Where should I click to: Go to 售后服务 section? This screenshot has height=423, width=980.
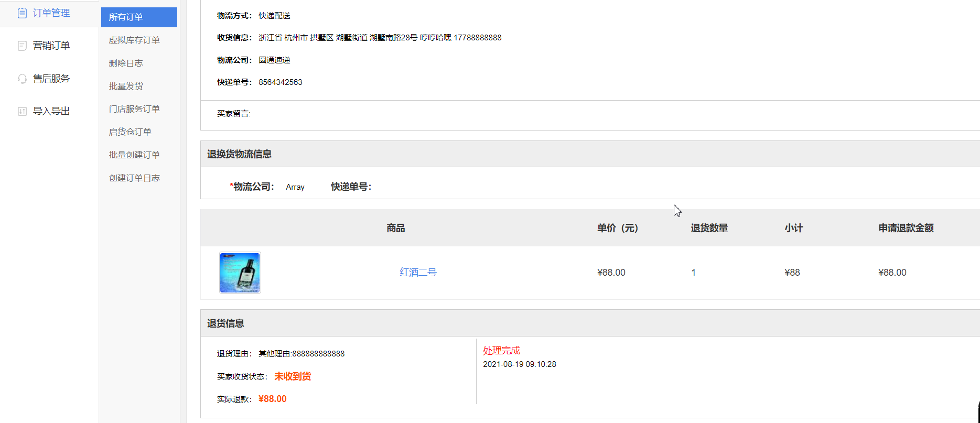(x=51, y=79)
